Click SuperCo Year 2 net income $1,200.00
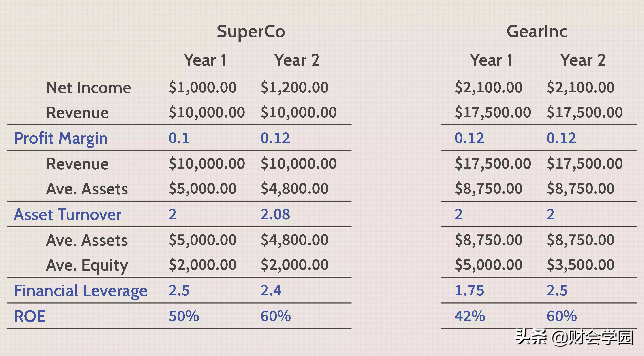Viewport: 644px width, 356px height. coord(294,88)
